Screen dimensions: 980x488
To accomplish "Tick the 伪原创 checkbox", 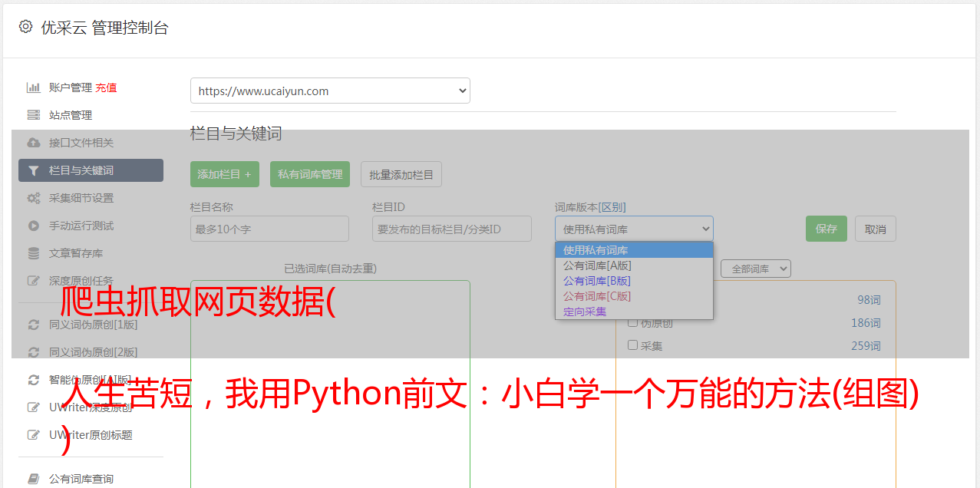I will [633, 322].
